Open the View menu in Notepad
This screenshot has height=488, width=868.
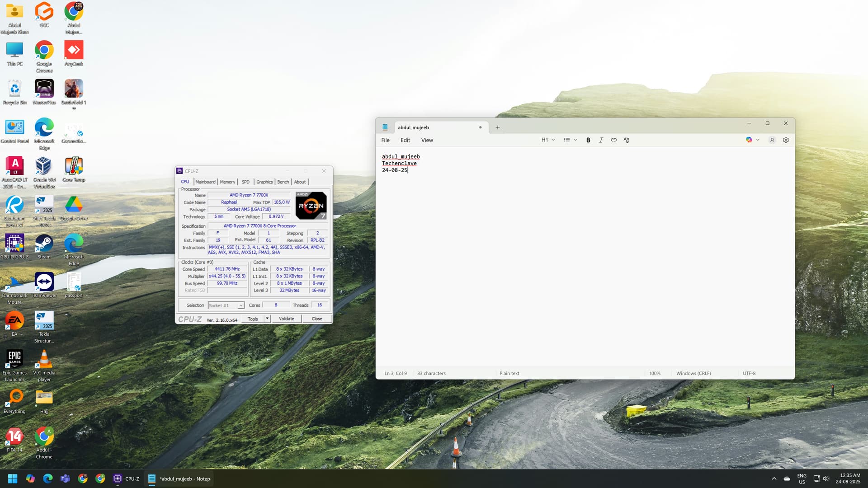coord(427,140)
